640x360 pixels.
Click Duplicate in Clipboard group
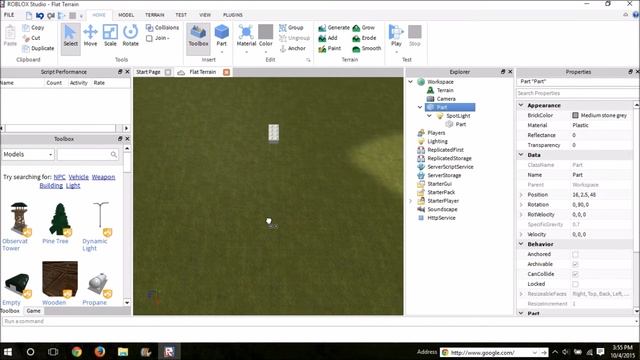pyautogui.click(x=38, y=48)
